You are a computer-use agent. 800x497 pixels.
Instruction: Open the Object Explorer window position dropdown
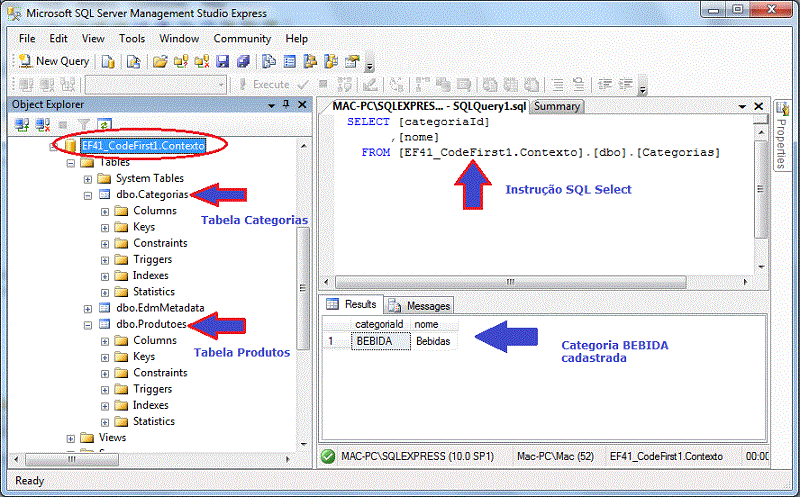click(x=271, y=105)
